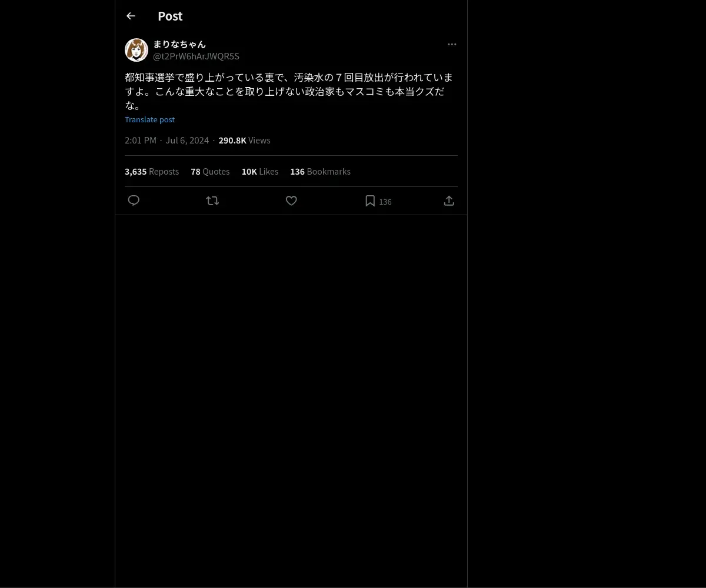
Task: Click the Translate post link
Action: 149,119
